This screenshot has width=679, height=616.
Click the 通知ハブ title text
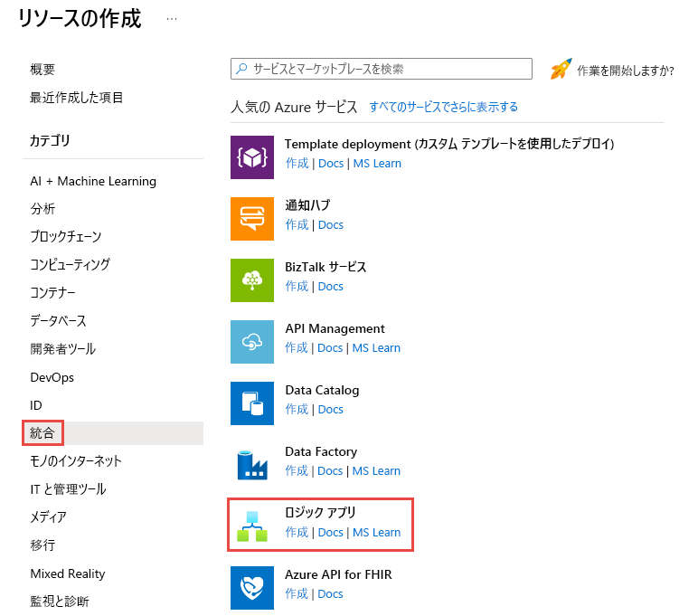click(307, 205)
